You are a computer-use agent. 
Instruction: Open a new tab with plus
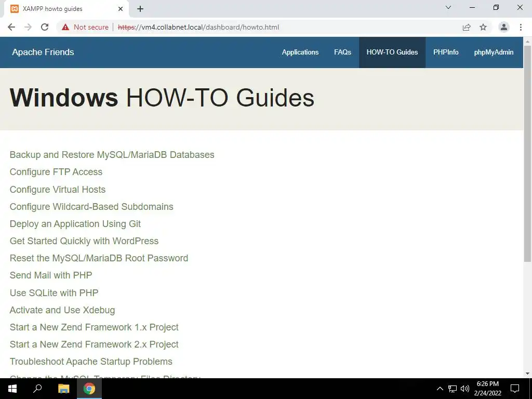140,9
